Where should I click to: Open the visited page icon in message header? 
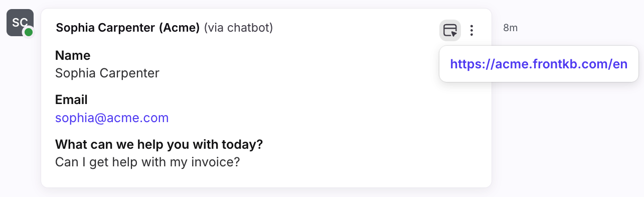tap(450, 31)
